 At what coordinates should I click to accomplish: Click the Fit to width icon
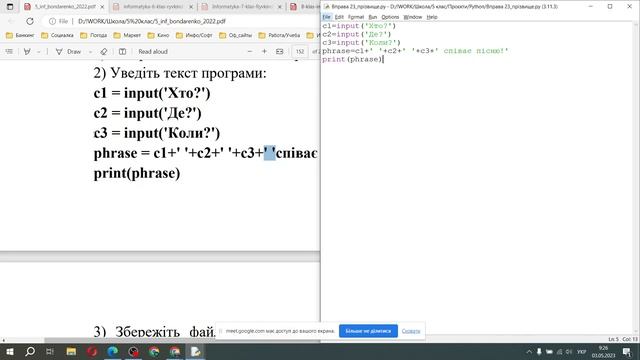coord(280,51)
